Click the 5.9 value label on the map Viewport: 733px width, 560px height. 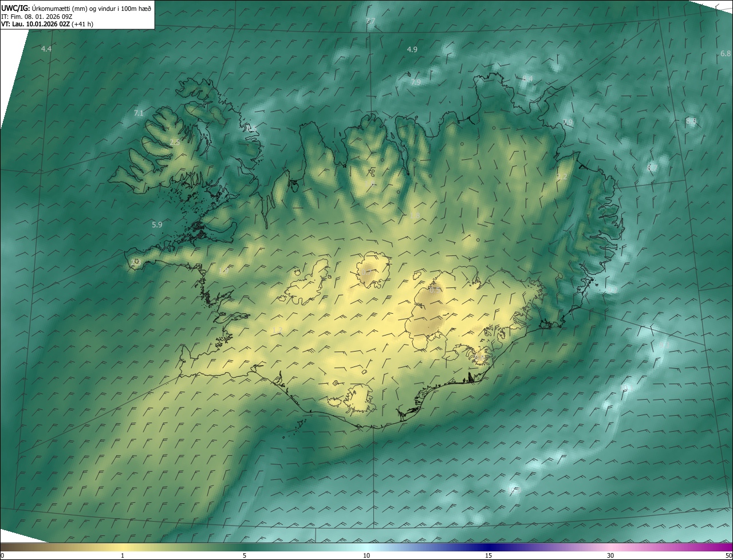click(x=157, y=225)
